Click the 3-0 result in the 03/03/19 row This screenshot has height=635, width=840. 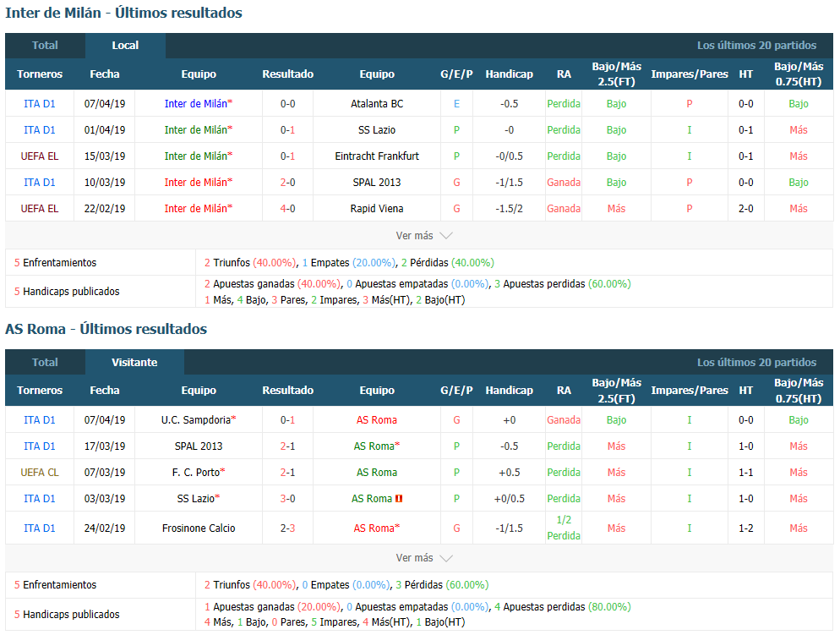[x=287, y=499]
